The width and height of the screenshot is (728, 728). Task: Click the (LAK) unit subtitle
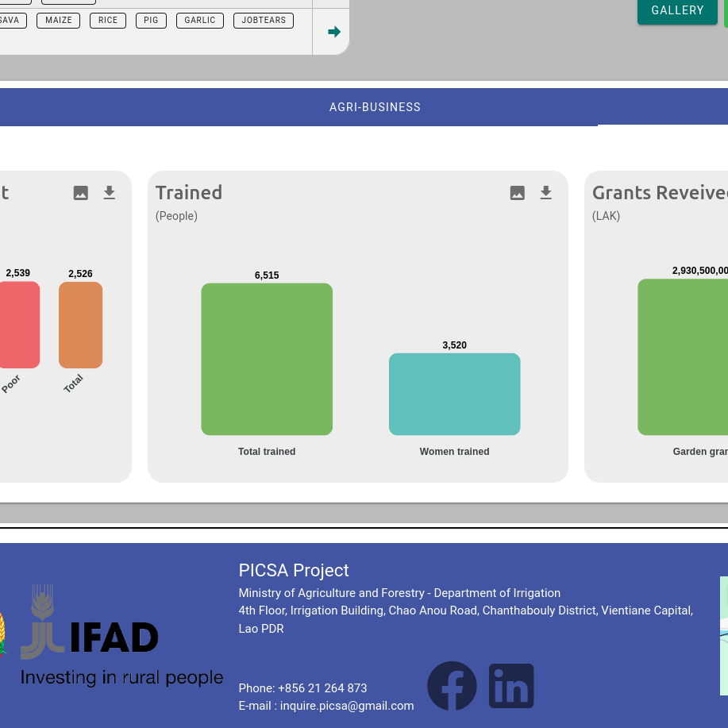point(606,216)
